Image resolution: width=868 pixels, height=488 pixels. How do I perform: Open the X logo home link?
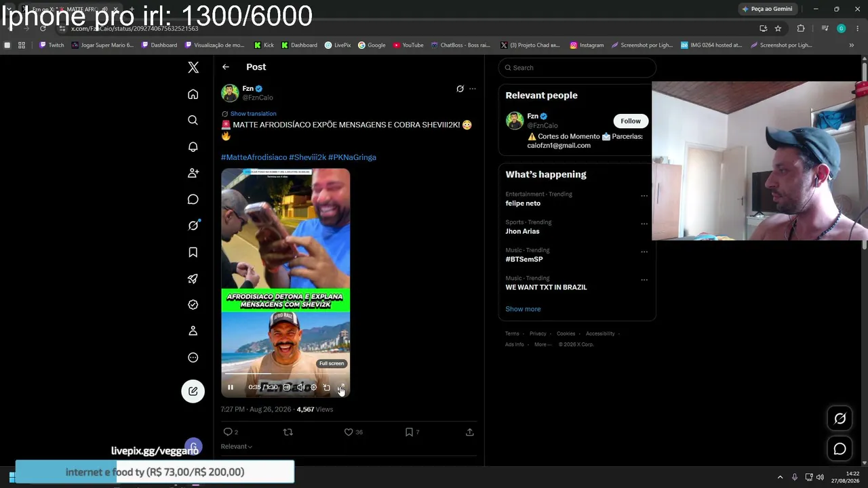click(193, 67)
